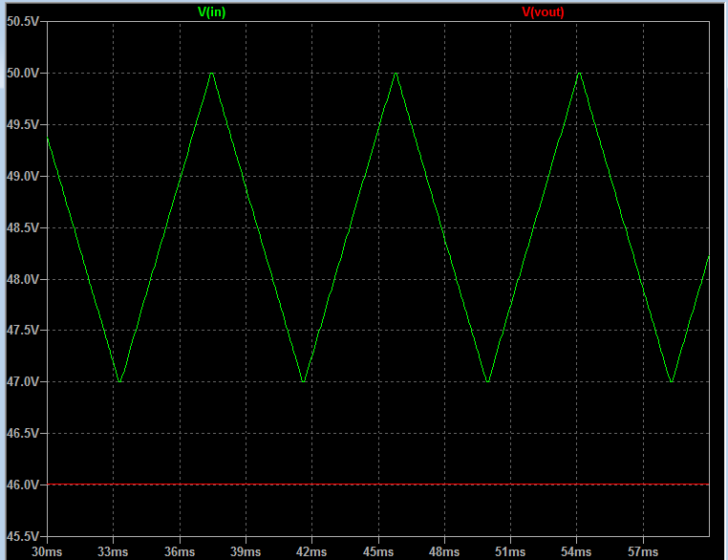This screenshot has height=560, width=728.
Task: Click the 49.5V vertical axis label
Action: tap(23, 124)
